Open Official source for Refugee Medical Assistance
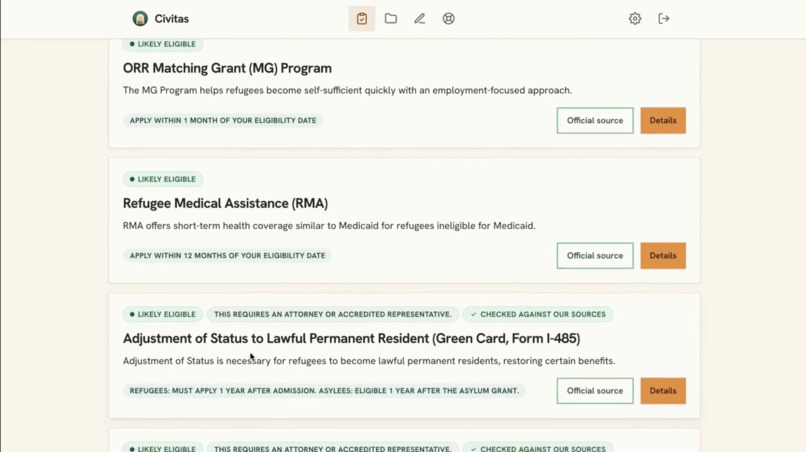This screenshot has width=806, height=452. (595, 256)
